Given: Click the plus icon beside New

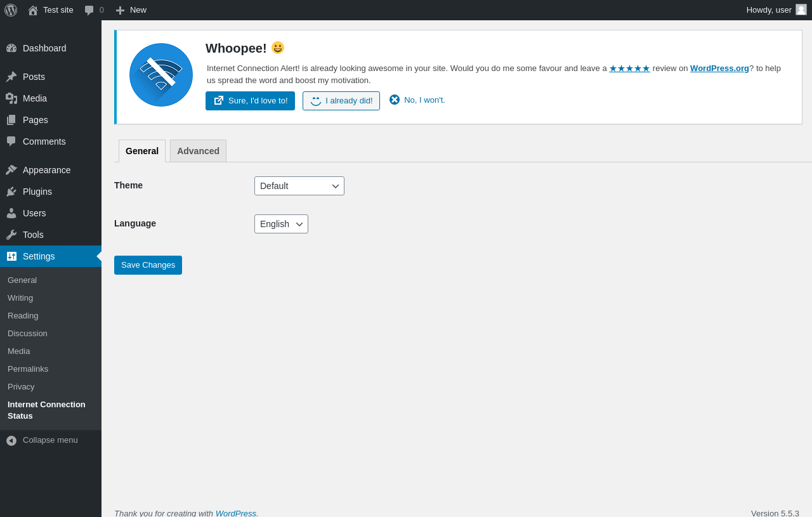Looking at the screenshot, I should [120, 10].
